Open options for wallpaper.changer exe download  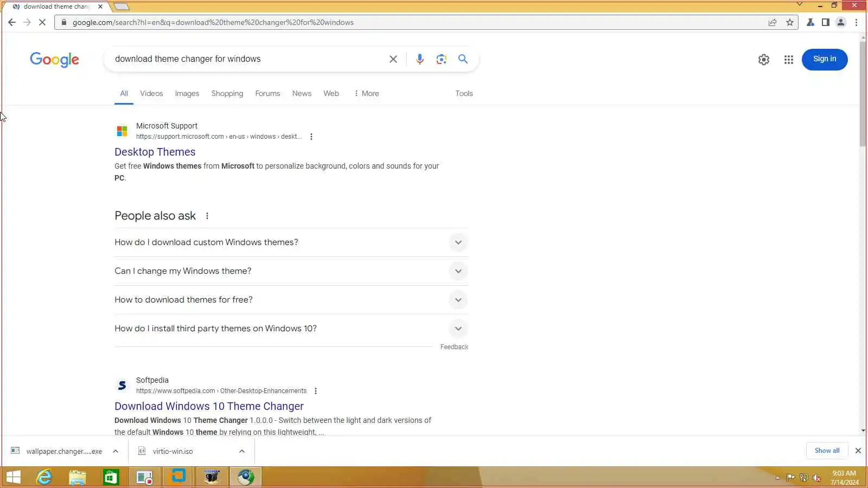116,451
